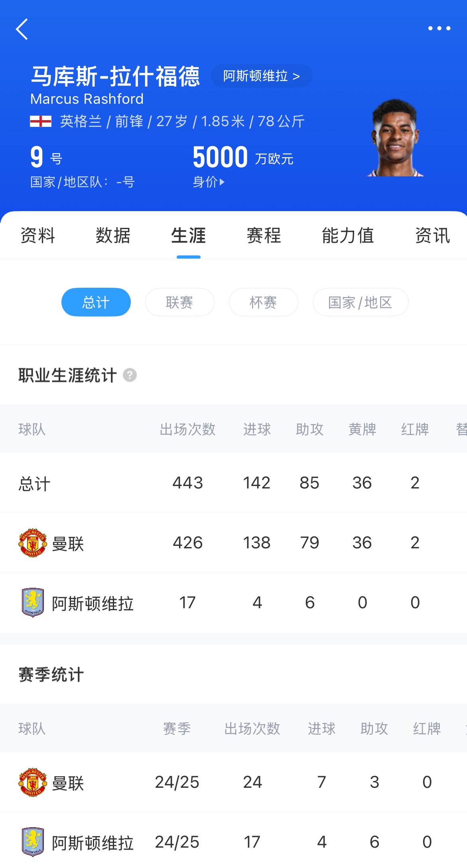Select the 联赛 filter pill
This screenshot has height=868, width=467.
tap(179, 302)
